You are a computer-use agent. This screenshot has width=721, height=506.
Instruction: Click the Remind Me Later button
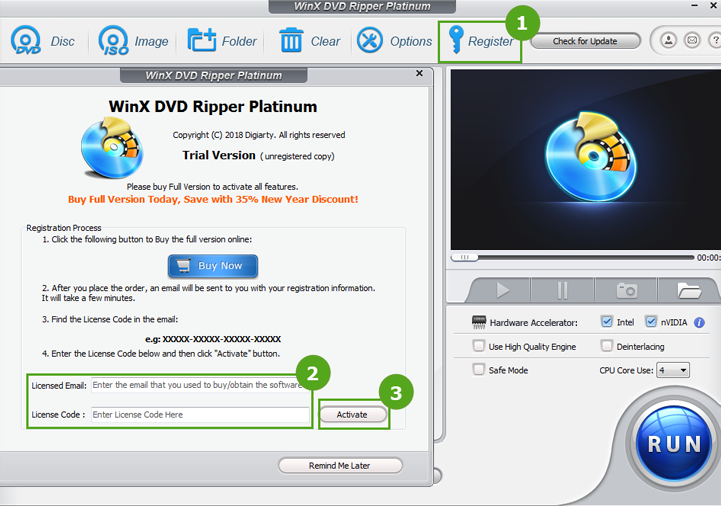[340, 466]
